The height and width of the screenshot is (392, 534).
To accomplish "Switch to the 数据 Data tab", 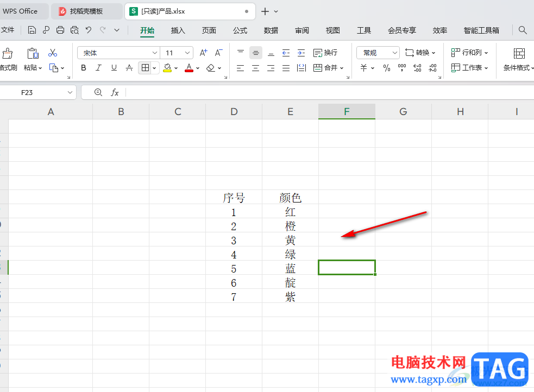I will point(271,30).
